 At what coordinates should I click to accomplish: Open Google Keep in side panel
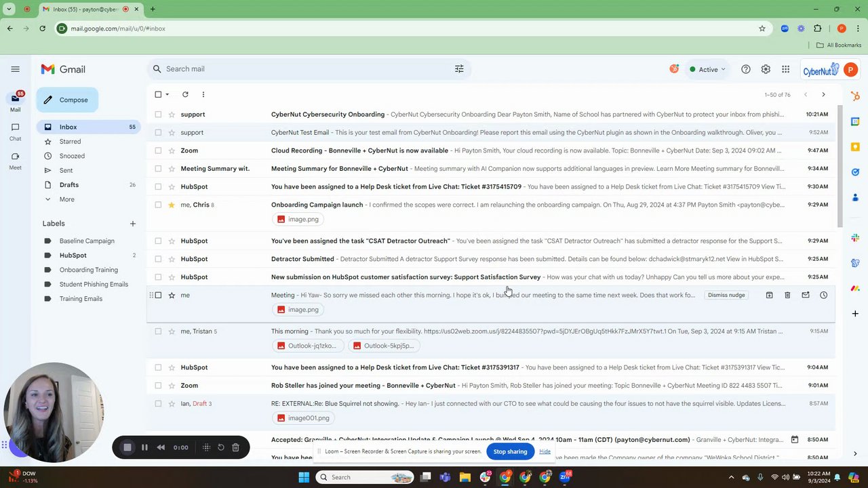[855, 147]
